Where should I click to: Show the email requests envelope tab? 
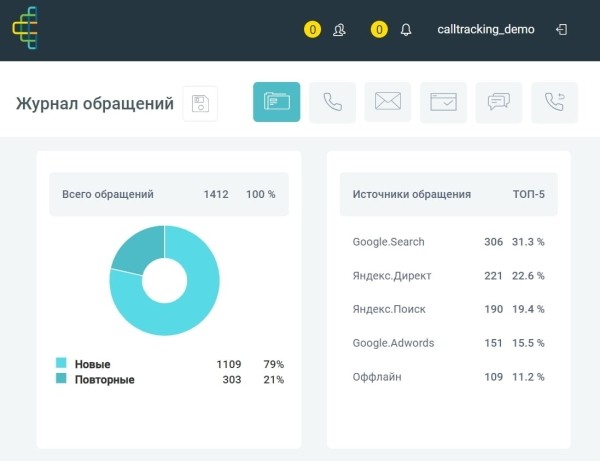[x=387, y=102]
